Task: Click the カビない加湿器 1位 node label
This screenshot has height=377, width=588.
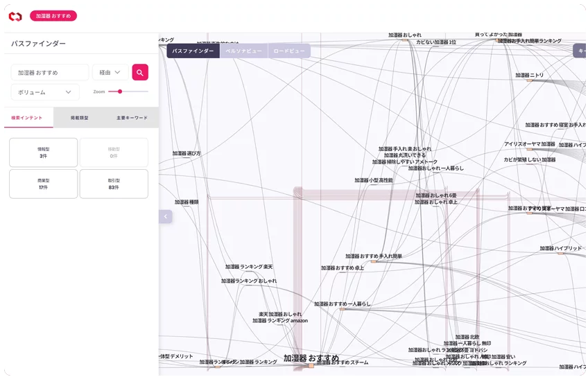Action: click(x=436, y=42)
